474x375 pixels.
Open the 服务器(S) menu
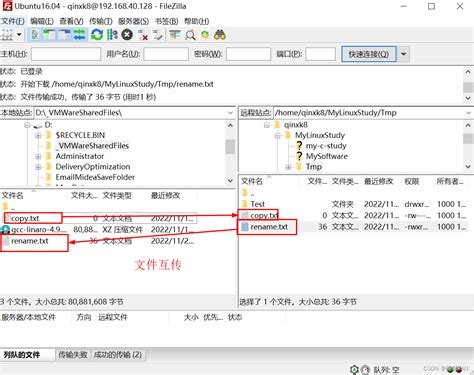133,21
